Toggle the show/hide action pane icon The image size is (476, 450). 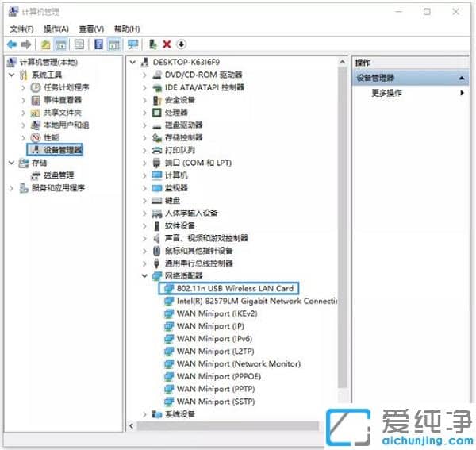(x=114, y=44)
